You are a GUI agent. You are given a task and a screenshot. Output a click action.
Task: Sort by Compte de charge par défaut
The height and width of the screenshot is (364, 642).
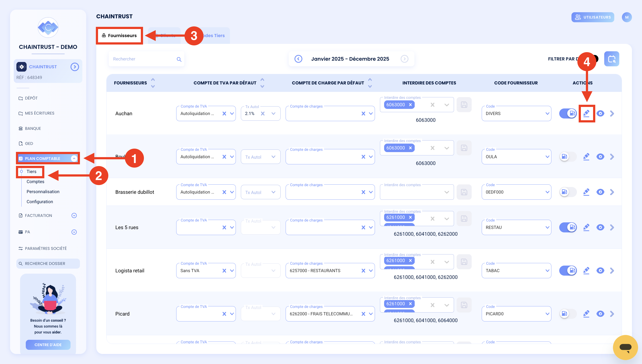click(x=370, y=83)
